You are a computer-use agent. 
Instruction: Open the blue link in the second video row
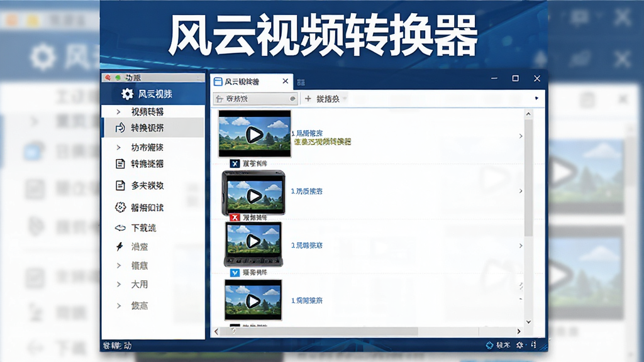point(307,191)
